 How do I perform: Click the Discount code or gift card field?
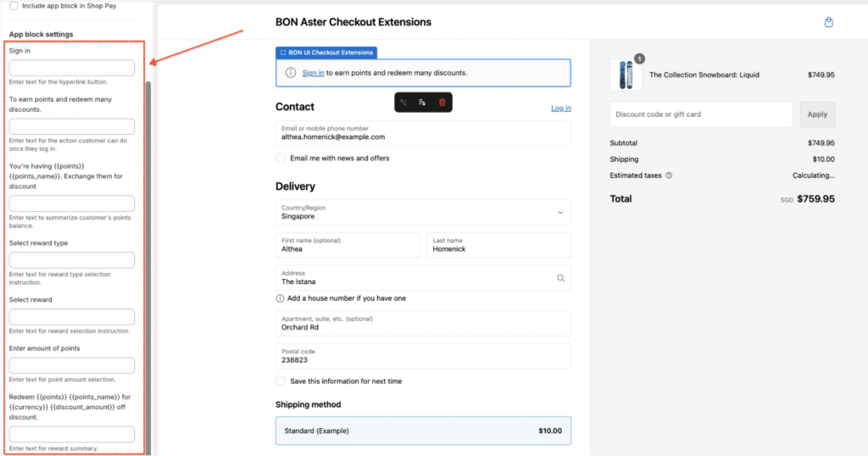701,114
